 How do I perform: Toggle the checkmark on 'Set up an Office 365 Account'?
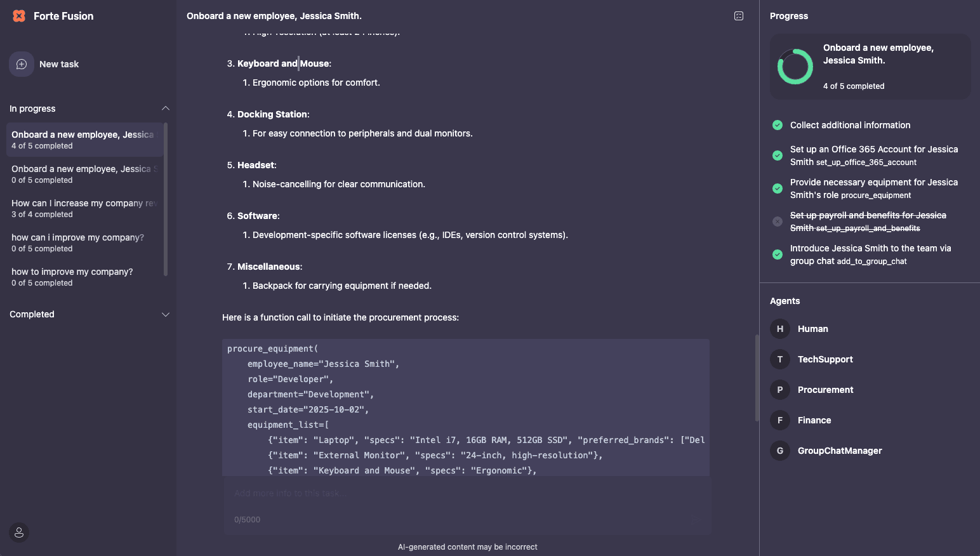777,156
